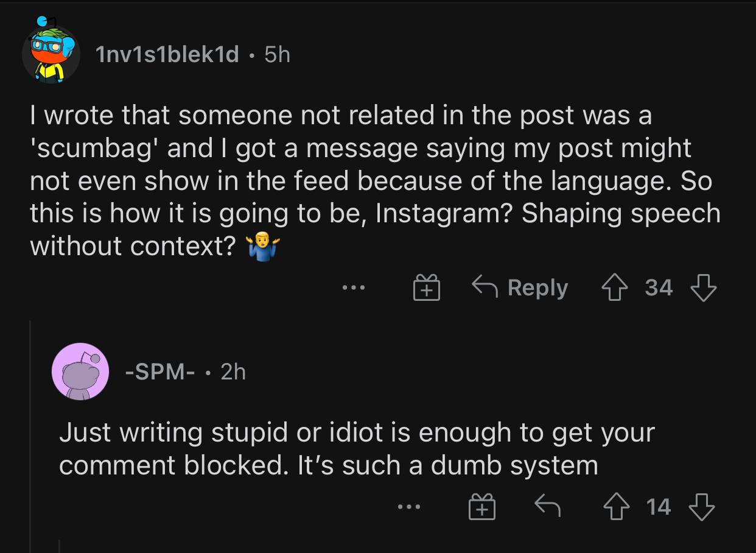The image size is (756, 553).
Task: Select the 34 vote score
Action: click(x=659, y=287)
